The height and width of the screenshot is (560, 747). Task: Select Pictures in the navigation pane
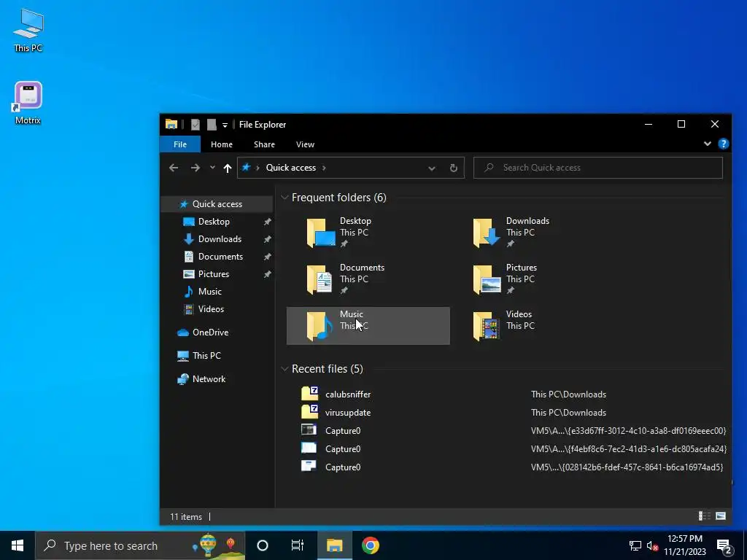214,274
